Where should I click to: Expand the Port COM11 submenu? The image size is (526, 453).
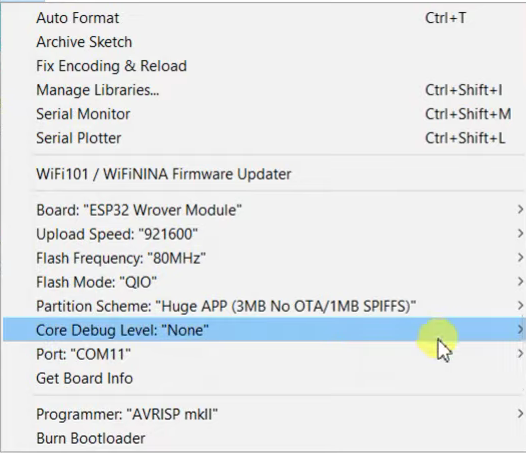(x=264, y=354)
